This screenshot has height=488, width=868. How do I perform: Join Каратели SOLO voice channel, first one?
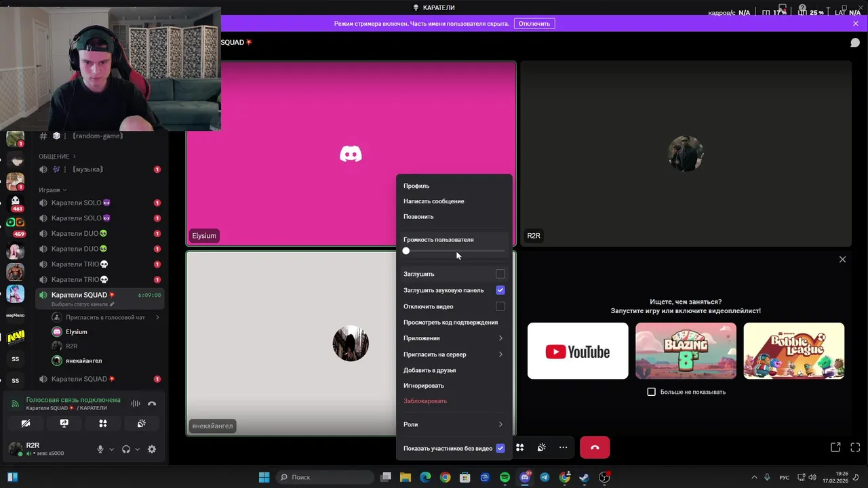[x=100, y=203]
